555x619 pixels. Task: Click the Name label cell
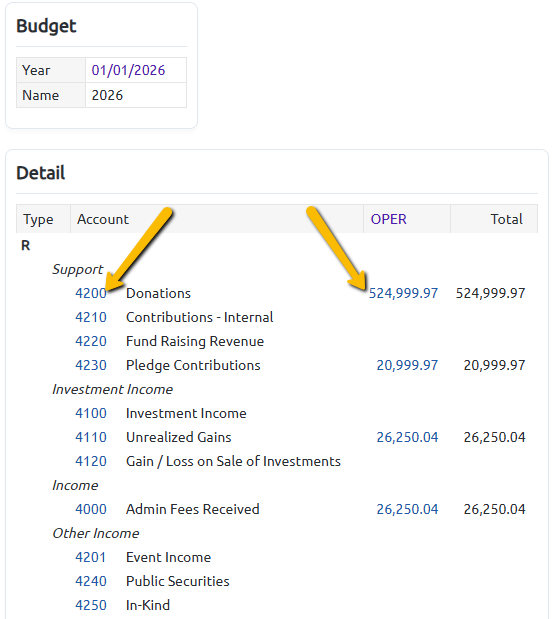(51, 95)
